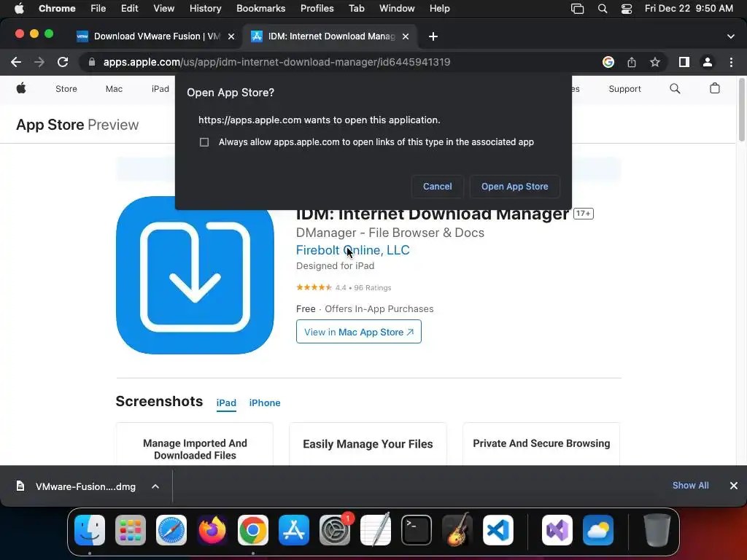
Task: Open App Store from the Dock
Action: tap(294, 530)
